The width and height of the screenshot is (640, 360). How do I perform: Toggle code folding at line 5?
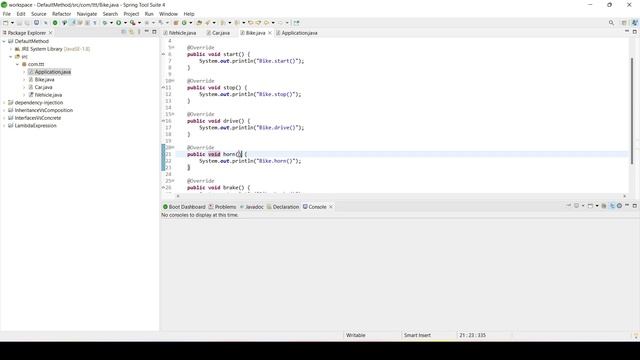(173, 47)
